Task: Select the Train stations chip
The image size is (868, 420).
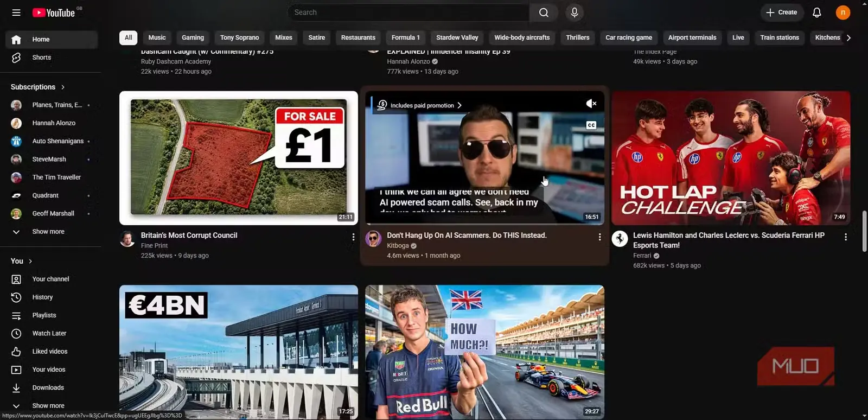Action: point(780,37)
